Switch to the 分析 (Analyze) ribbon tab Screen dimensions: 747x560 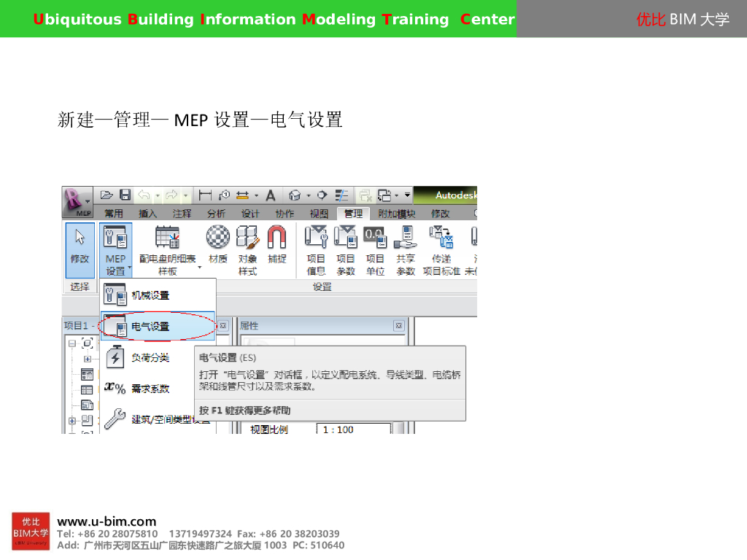pyautogui.click(x=216, y=214)
